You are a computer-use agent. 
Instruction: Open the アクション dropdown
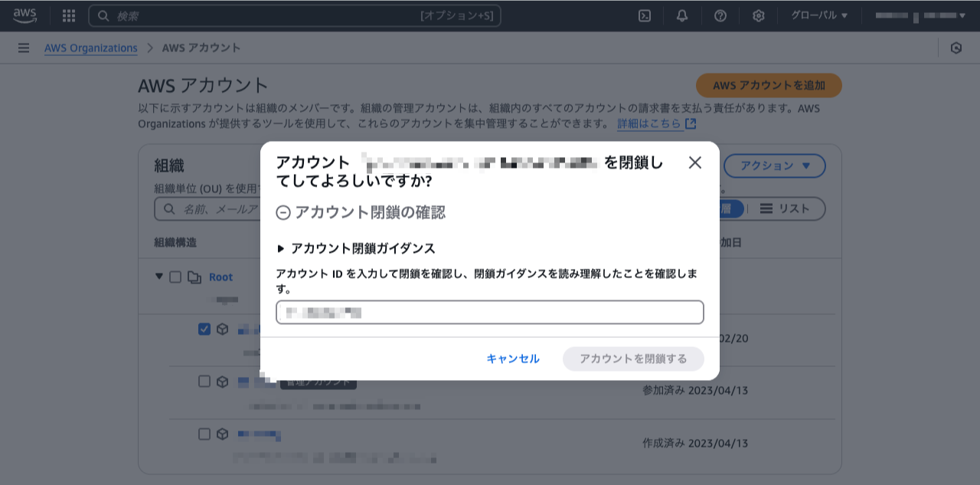775,165
